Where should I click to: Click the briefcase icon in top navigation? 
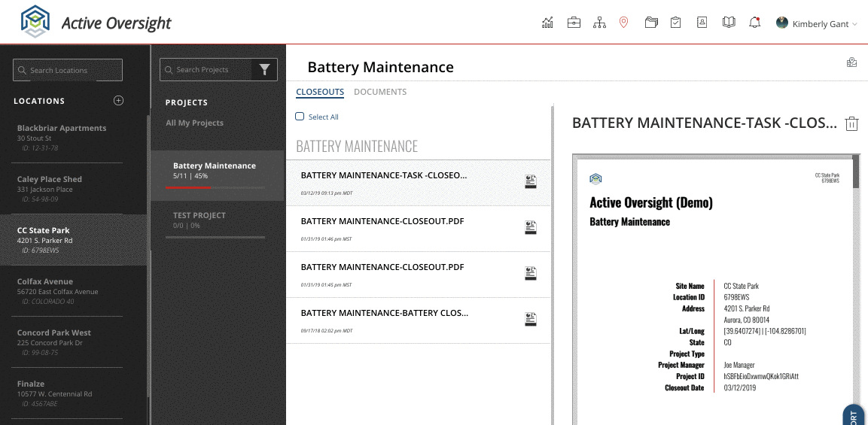pos(574,23)
